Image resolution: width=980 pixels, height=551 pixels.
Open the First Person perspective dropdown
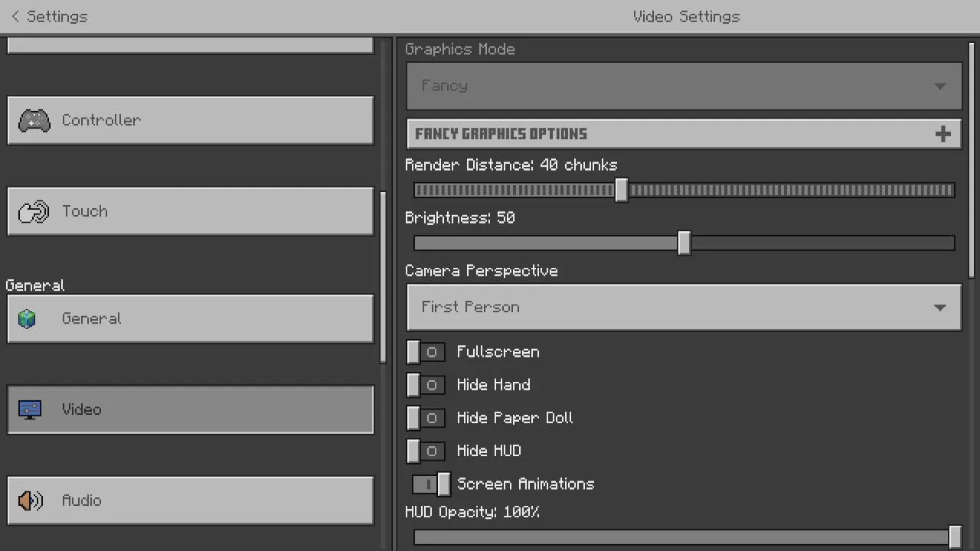point(684,308)
